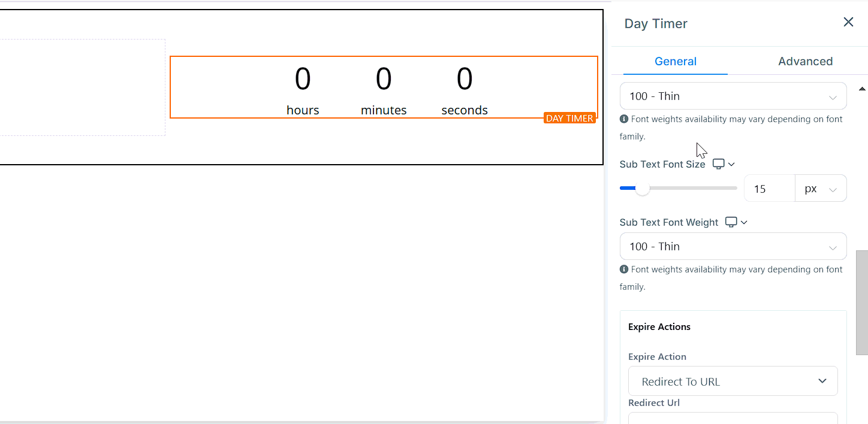Viewport: 868px width, 424px height.
Task: Click desktop device icon beside Sub Text Font Weight
Action: point(731,222)
